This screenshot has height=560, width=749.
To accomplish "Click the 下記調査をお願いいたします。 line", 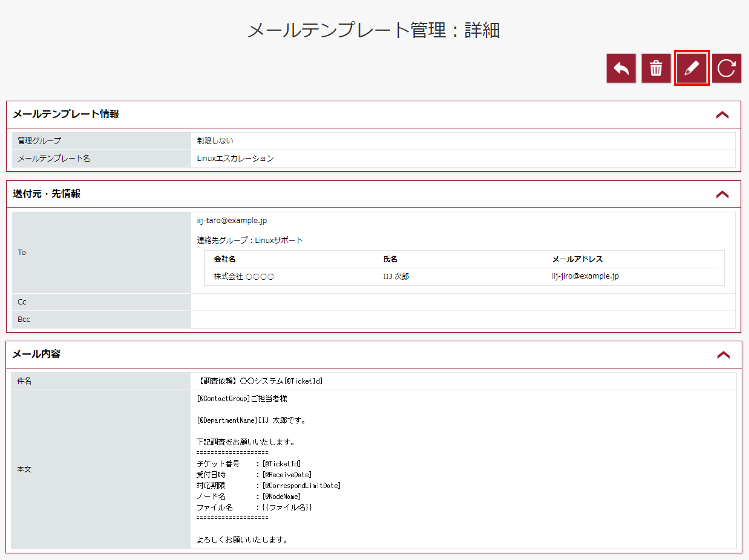I will point(246,442).
